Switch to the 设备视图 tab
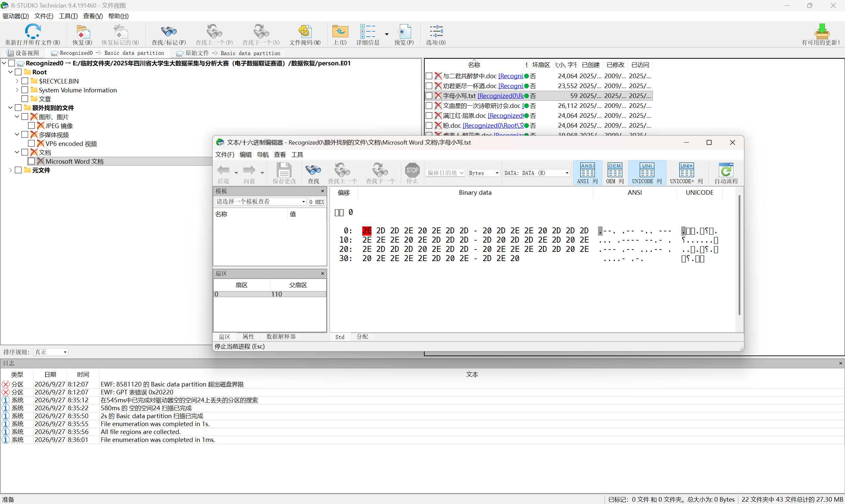This screenshot has height=504, width=845. point(23,53)
